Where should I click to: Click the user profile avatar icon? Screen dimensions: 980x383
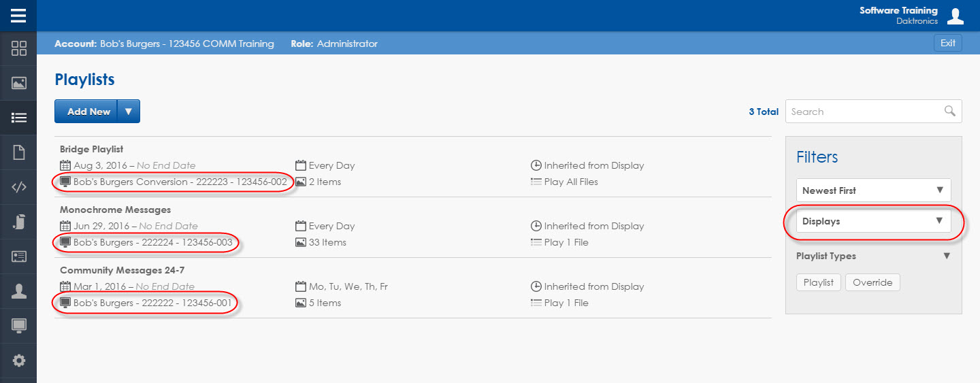click(956, 15)
